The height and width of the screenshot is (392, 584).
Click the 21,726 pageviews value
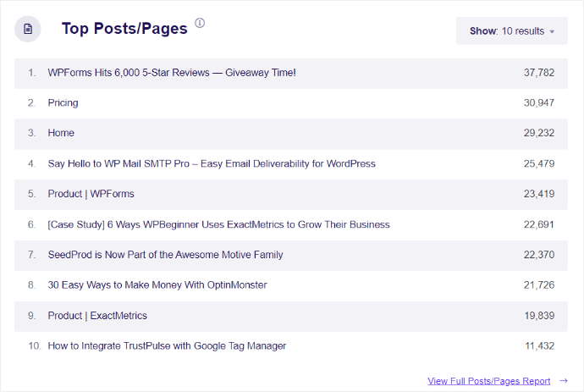pyautogui.click(x=539, y=285)
